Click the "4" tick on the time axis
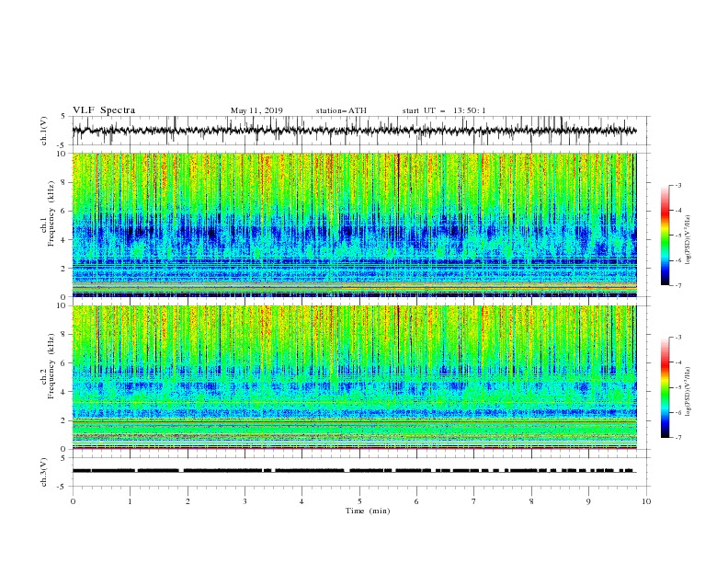Viewport: 728px width, 563px height. point(301,501)
